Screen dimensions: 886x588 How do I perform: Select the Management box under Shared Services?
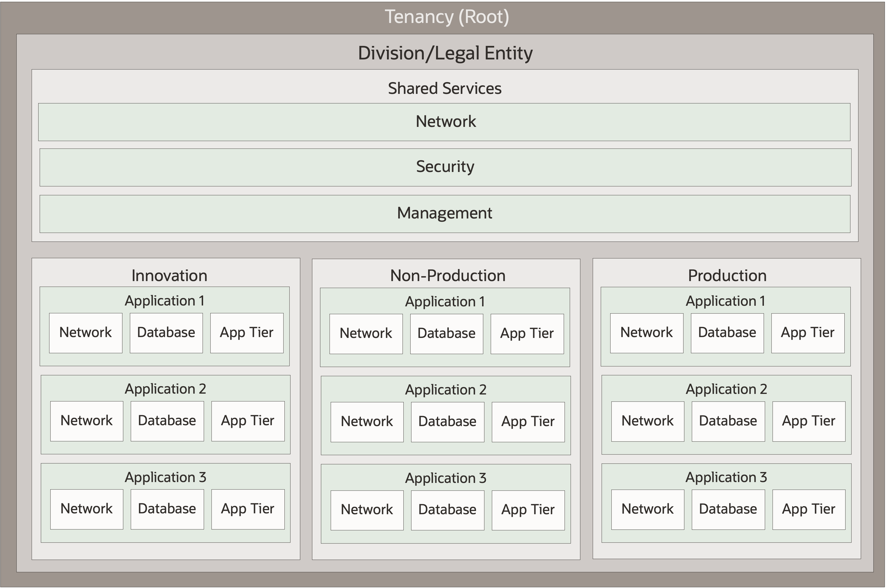445,214
